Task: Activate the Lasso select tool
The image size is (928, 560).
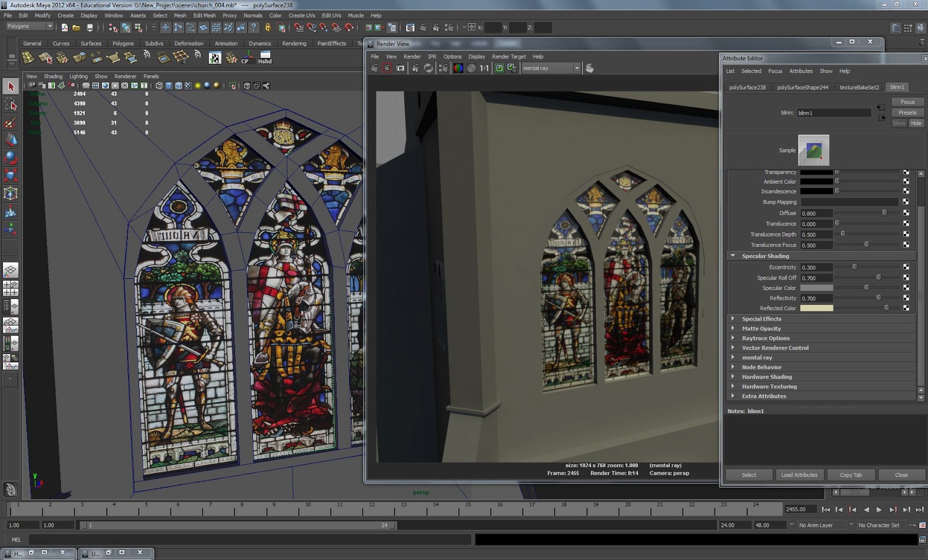Action: point(10,104)
